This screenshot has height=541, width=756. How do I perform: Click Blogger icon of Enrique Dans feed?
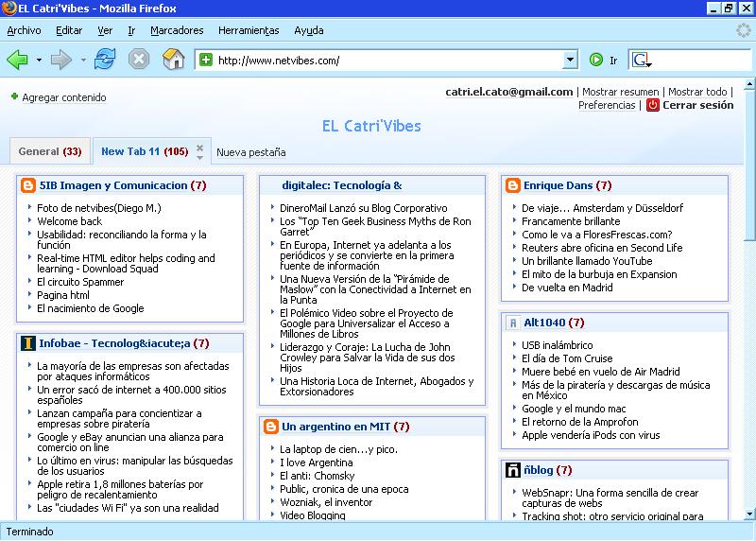[512, 185]
